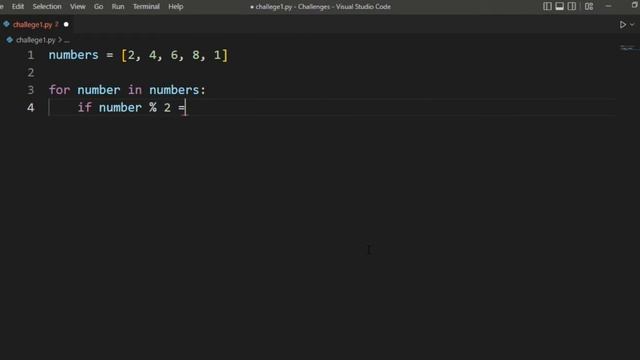The width and height of the screenshot is (640, 360).
Task: Click the Python file icon on the tab
Action: point(6,24)
